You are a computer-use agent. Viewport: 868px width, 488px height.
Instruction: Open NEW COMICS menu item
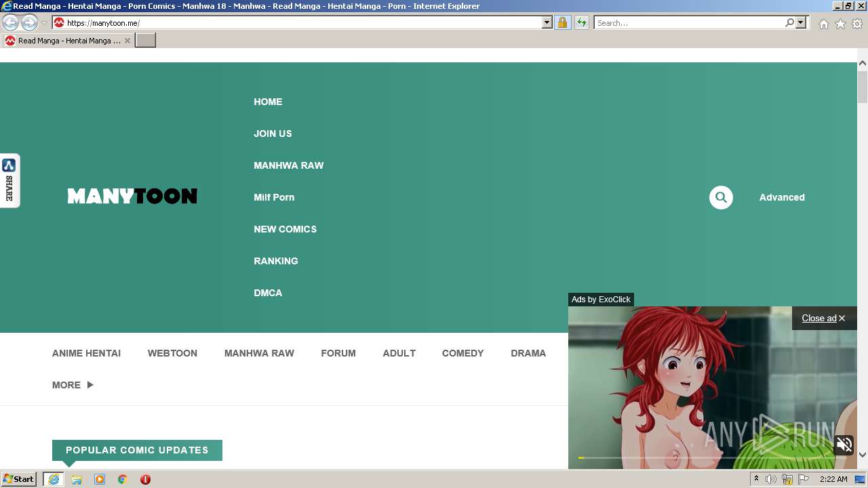[285, 229]
